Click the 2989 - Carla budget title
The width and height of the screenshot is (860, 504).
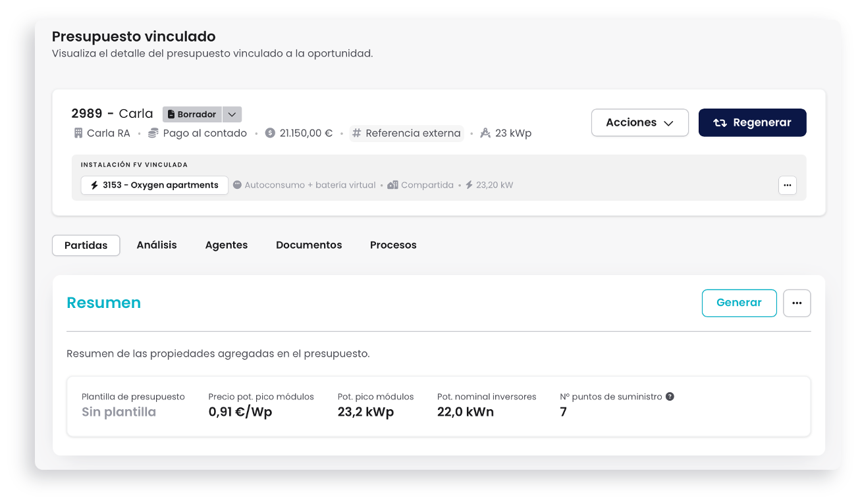coord(112,114)
